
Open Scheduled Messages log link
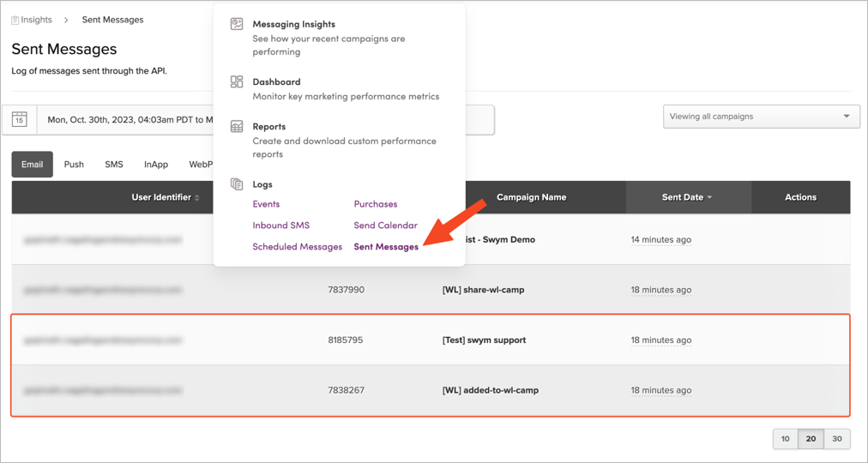pyautogui.click(x=298, y=247)
